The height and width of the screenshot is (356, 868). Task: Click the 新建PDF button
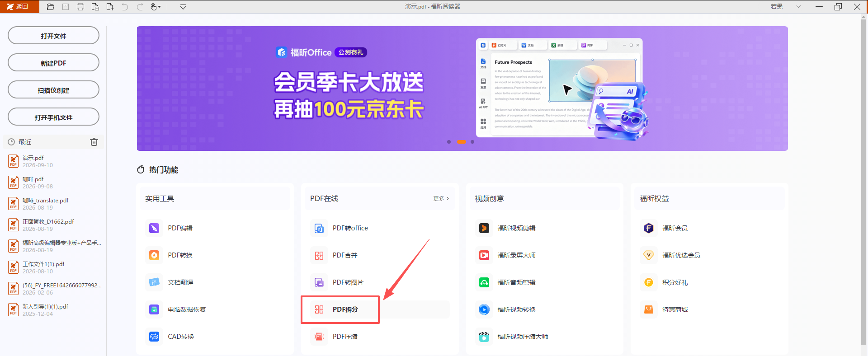click(53, 63)
